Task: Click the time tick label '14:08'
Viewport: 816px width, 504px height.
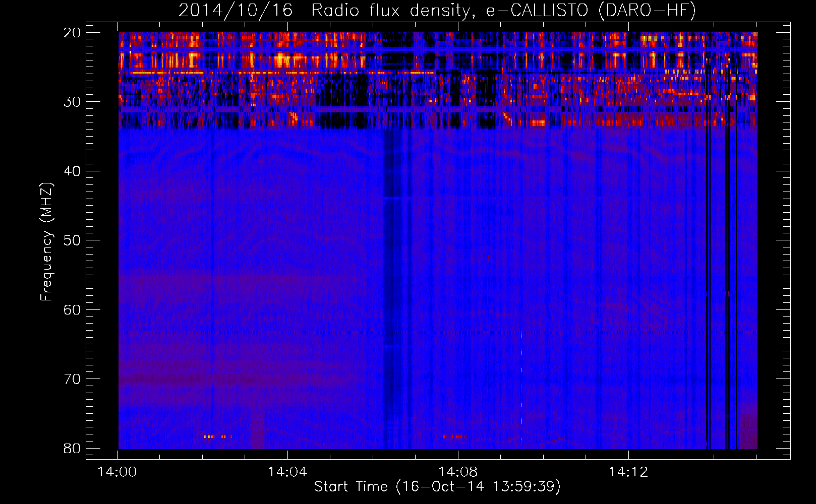Action: (x=458, y=472)
